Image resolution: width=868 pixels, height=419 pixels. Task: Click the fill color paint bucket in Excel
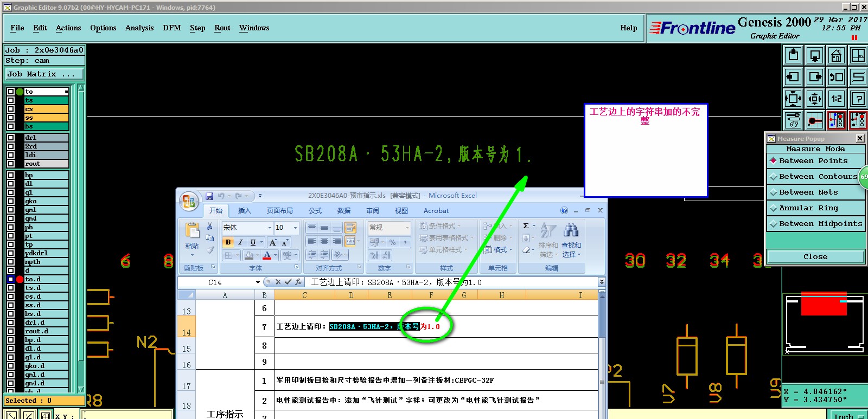(x=248, y=255)
